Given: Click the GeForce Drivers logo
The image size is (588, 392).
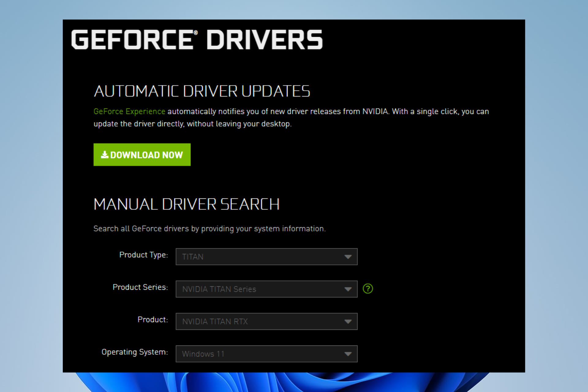Looking at the screenshot, I should pyautogui.click(x=196, y=39).
